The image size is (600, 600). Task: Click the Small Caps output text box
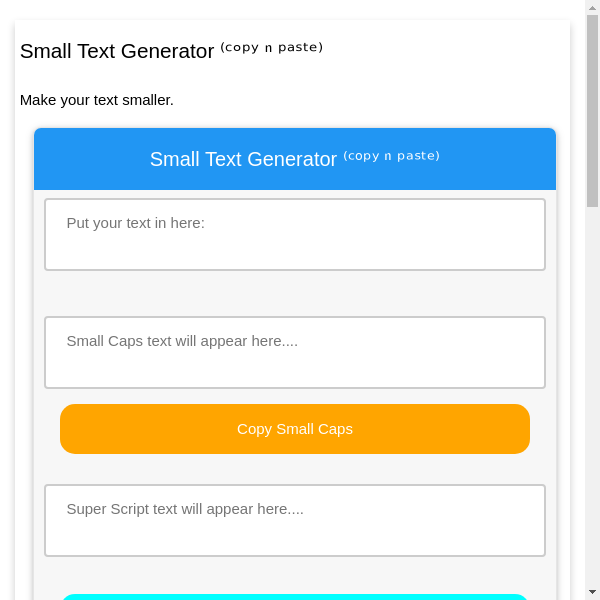click(294, 352)
